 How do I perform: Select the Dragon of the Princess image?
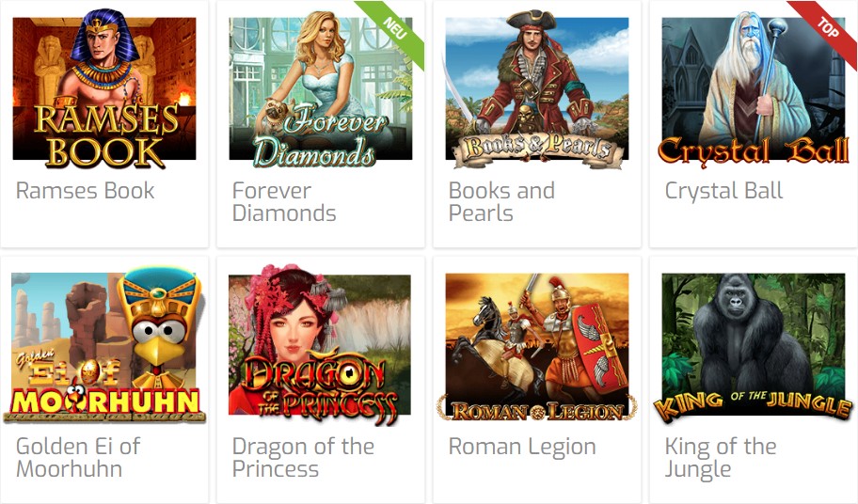pyautogui.click(x=320, y=344)
